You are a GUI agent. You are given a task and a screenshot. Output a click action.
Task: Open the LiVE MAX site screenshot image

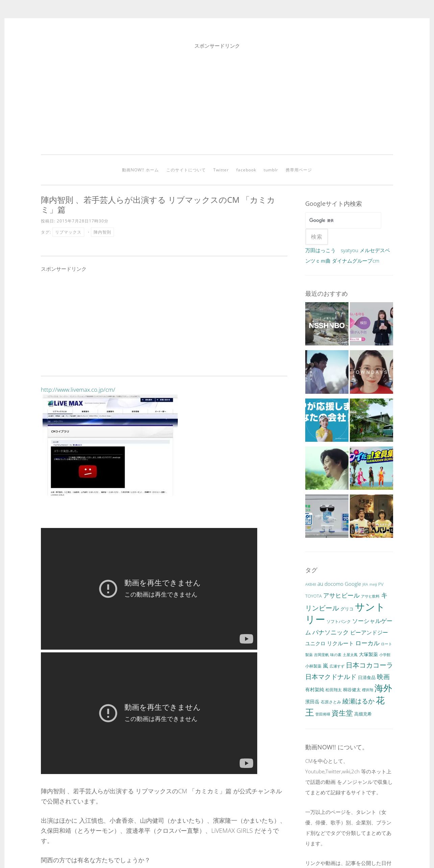110,445
